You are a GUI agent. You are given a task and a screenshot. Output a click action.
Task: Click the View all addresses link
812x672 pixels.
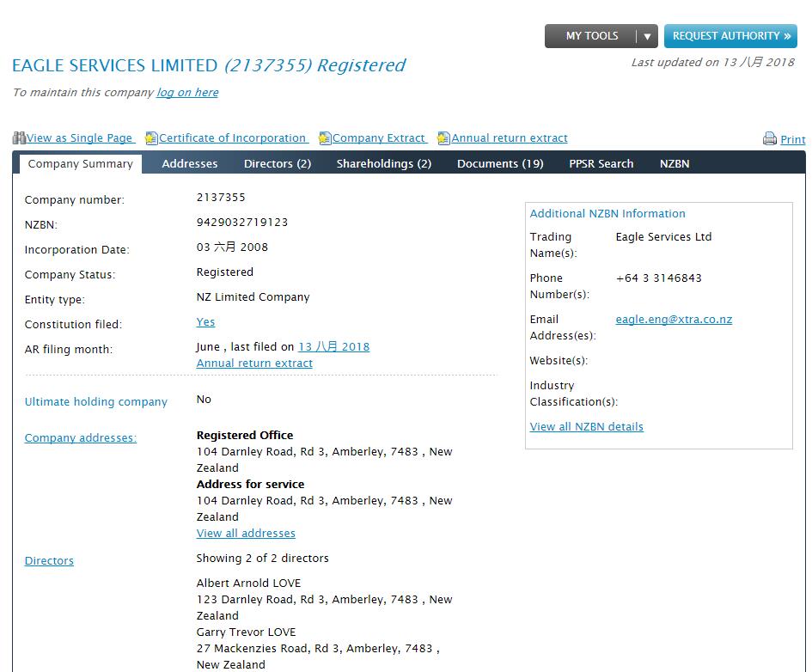pyautogui.click(x=246, y=534)
